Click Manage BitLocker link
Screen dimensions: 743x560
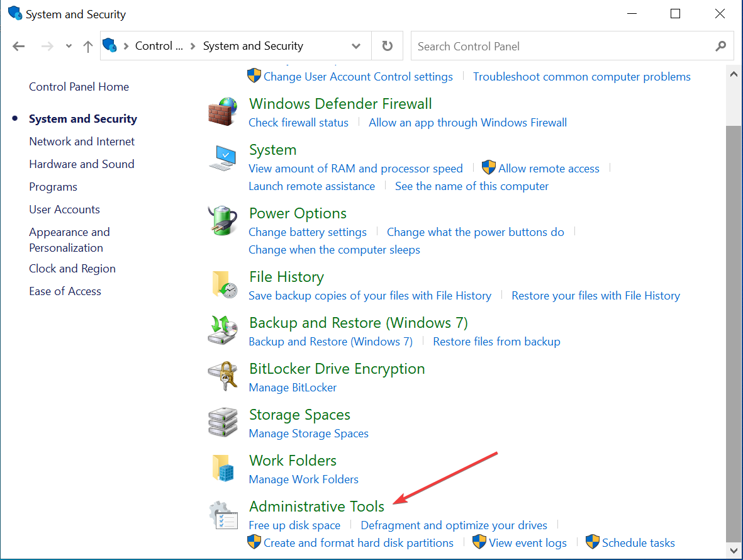pyautogui.click(x=293, y=388)
